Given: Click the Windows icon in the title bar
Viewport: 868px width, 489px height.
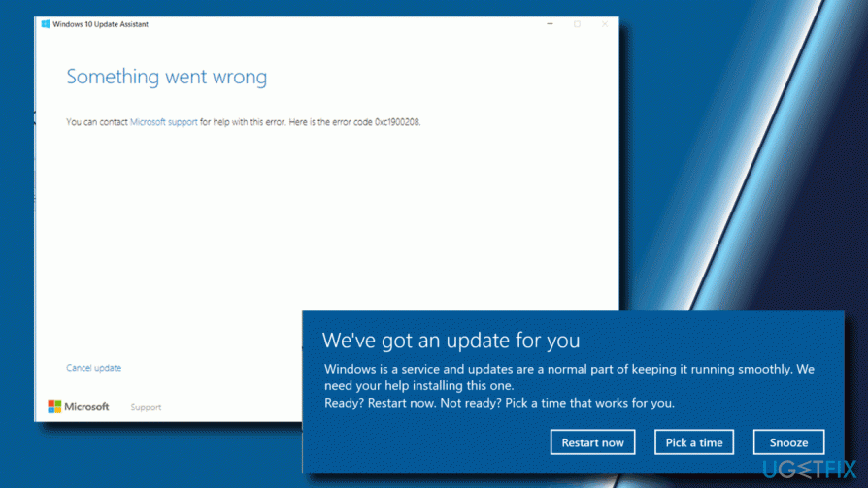Looking at the screenshot, I should pos(46,24).
